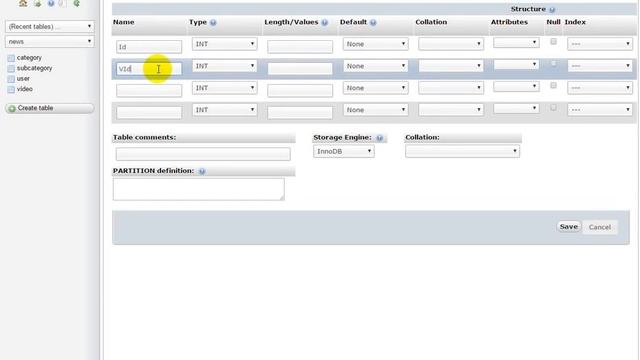Open Index dropdown in the Vid row

tap(600, 66)
